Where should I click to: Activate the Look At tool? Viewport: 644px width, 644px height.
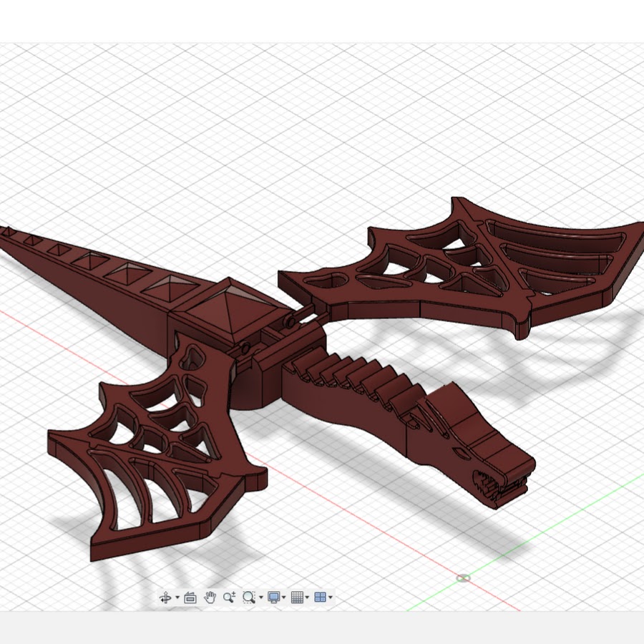click(x=190, y=597)
